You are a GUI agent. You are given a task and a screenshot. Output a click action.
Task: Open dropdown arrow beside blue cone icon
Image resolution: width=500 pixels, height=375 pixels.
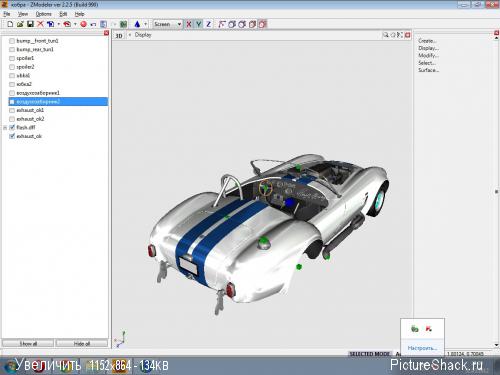tap(145, 24)
